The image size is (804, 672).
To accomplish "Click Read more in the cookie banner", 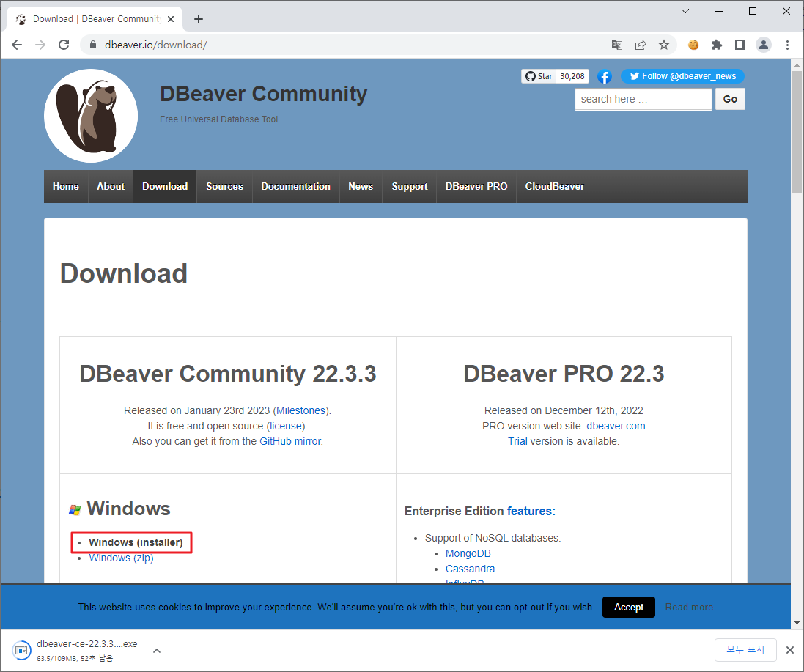I will point(689,607).
